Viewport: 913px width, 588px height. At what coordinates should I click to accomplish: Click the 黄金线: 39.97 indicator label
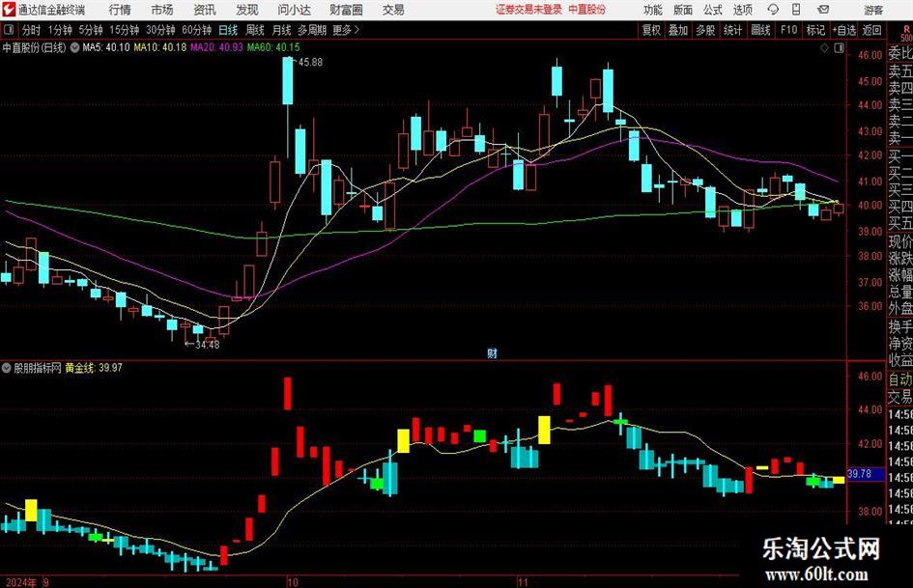tap(94, 368)
